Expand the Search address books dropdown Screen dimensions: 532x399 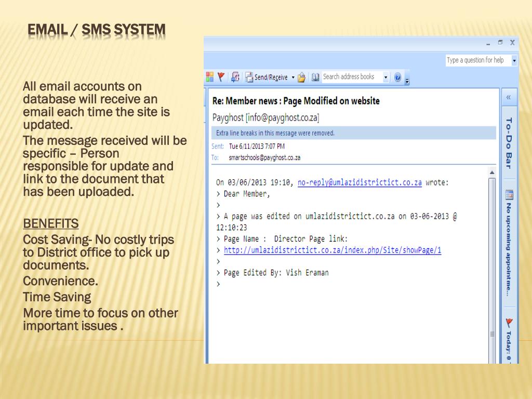pyautogui.click(x=386, y=77)
